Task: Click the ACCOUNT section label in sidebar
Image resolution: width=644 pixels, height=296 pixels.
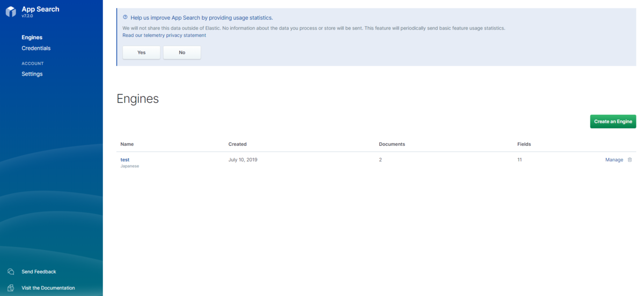Action: pos(33,63)
